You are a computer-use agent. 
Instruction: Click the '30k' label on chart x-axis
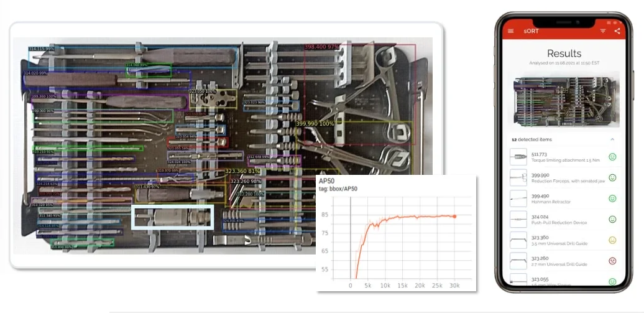[x=454, y=286]
